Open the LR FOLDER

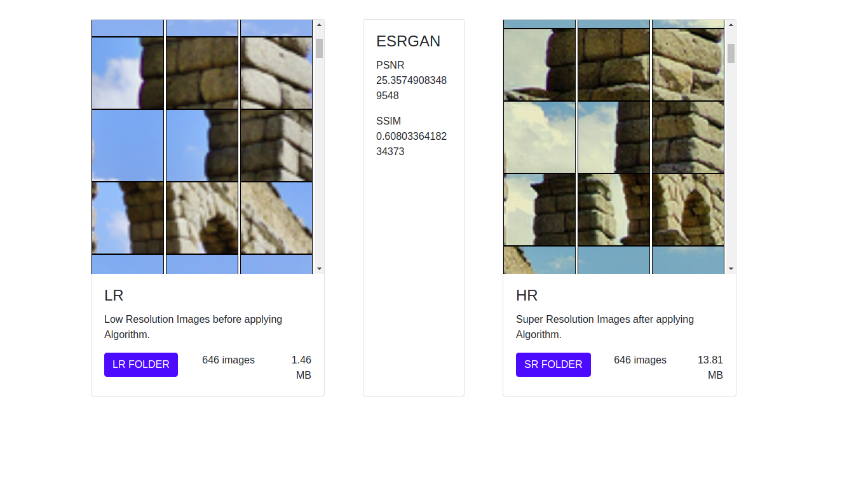click(x=140, y=364)
